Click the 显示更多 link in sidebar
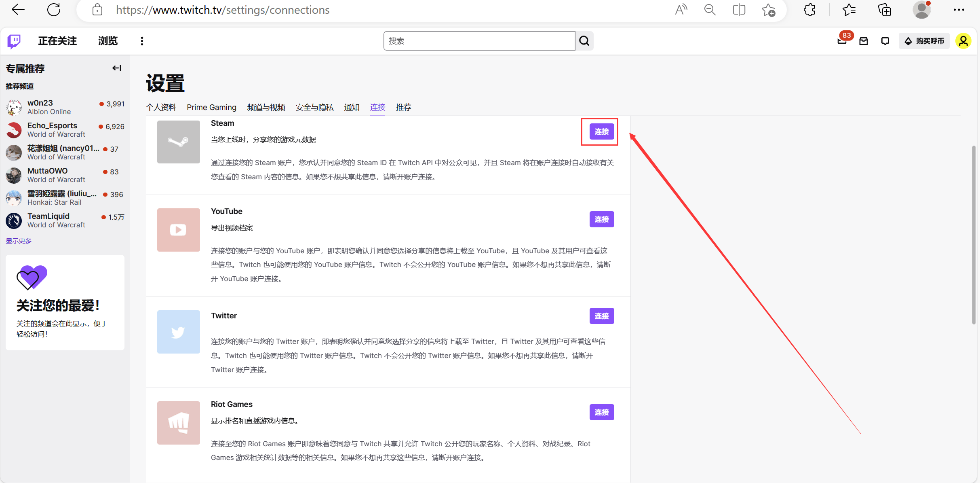 tap(18, 240)
